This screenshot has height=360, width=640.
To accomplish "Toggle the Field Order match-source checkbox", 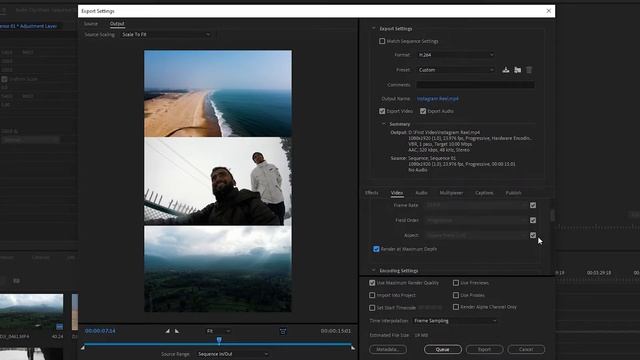I will click(533, 220).
